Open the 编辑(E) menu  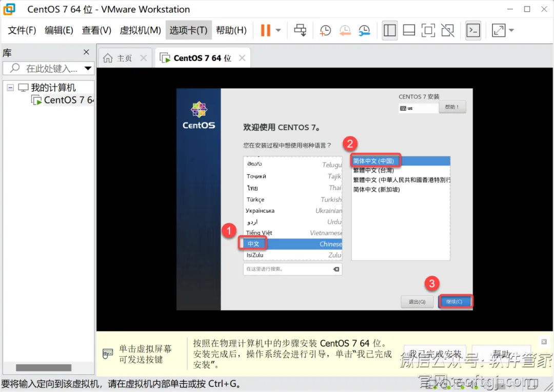click(58, 30)
